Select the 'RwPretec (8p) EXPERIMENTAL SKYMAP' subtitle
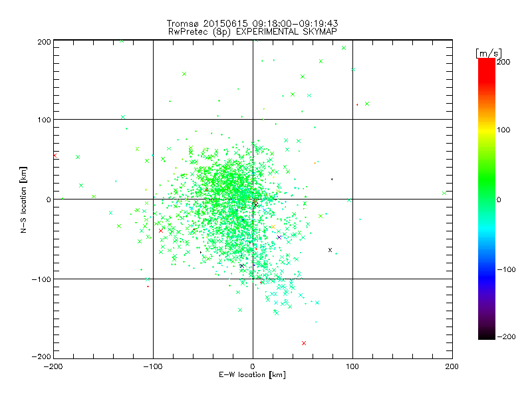Image resolution: width=532 pixels, height=399 pixels. point(253,32)
